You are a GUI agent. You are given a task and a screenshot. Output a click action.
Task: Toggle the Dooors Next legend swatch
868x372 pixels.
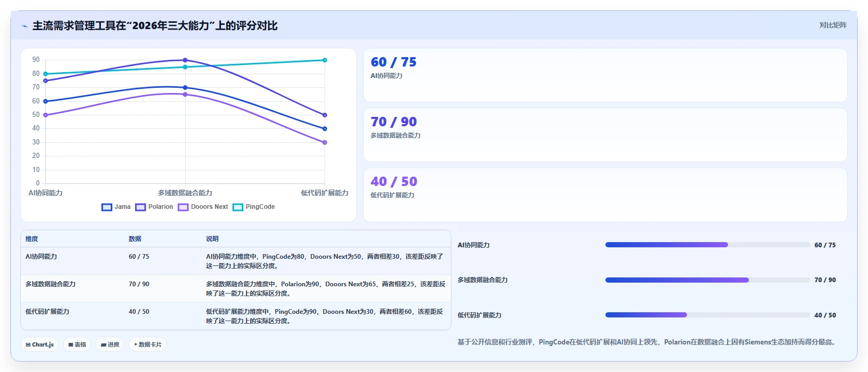click(183, 207)
